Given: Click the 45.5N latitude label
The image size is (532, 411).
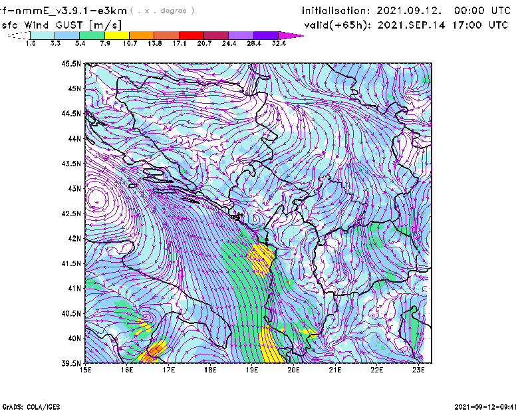Looking at the screenshot, I should click(x=71, y=63).
